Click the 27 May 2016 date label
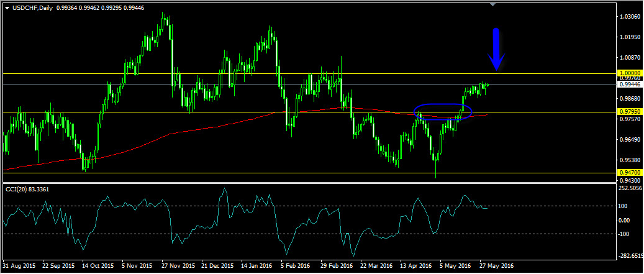 point(497,266)
